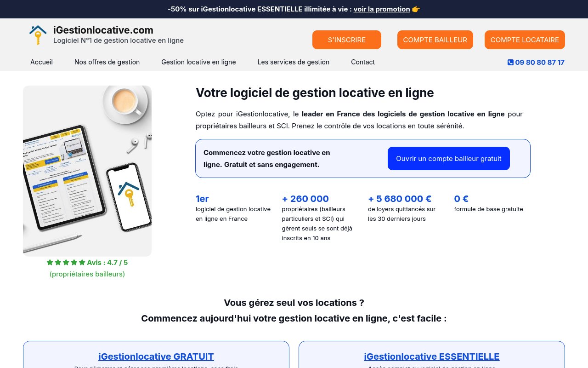This screenshot has width=588, height=368.
Task: Click 'Logiciel N°1 de gestion locative en ligne' tagline
Action: pyautogui.click(x=119, y=40)
